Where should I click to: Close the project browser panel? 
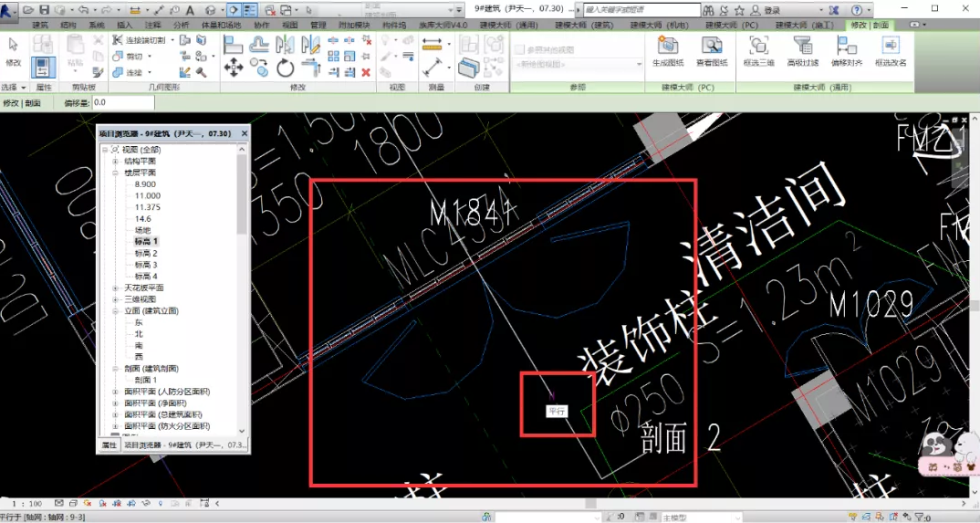coord(245,133)
